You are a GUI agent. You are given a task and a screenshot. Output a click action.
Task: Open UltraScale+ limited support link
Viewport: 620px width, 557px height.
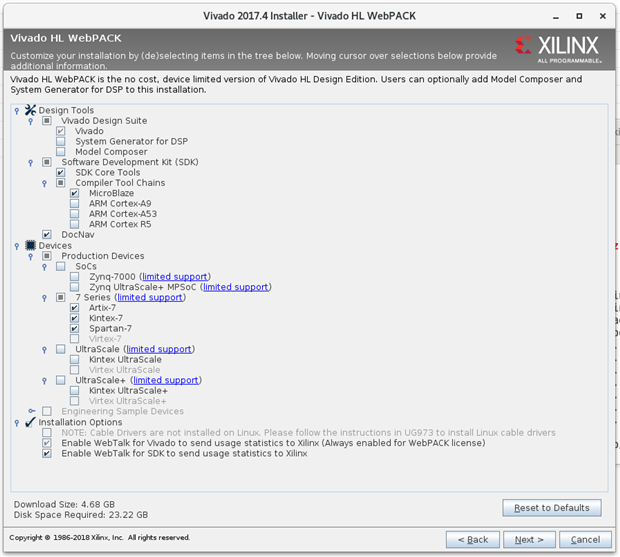click(166, 380)
